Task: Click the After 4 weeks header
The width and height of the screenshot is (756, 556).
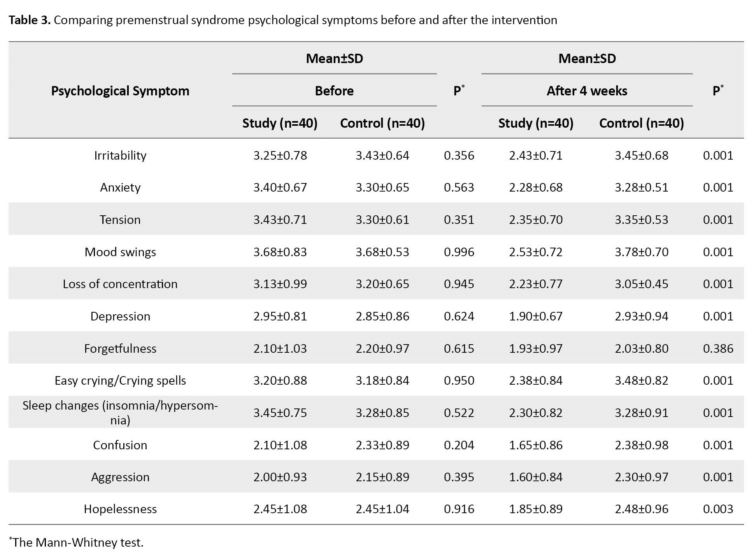Action: (587, 91)
